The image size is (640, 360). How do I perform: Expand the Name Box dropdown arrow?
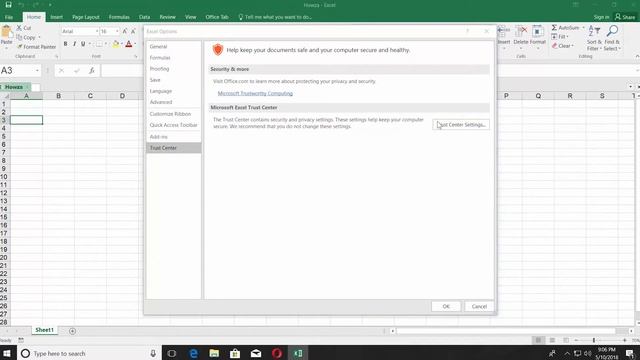coord(37,71)
